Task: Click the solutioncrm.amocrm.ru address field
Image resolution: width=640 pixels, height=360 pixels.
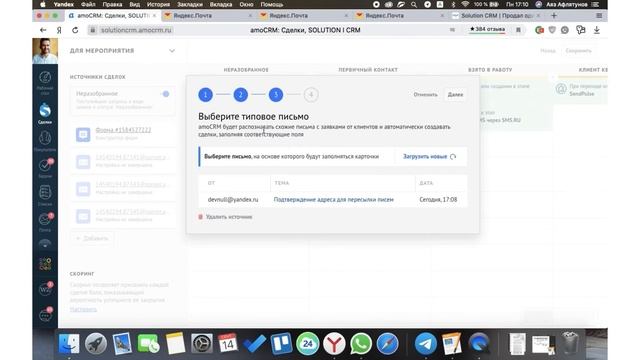Action: click(136, 30)
